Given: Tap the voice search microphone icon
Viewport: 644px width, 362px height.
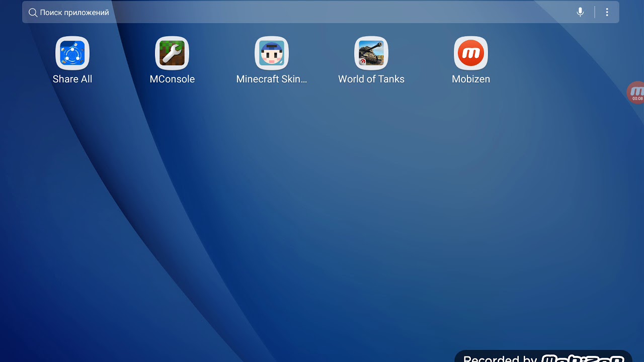Looking at the screenshot, I should [580, 12].
